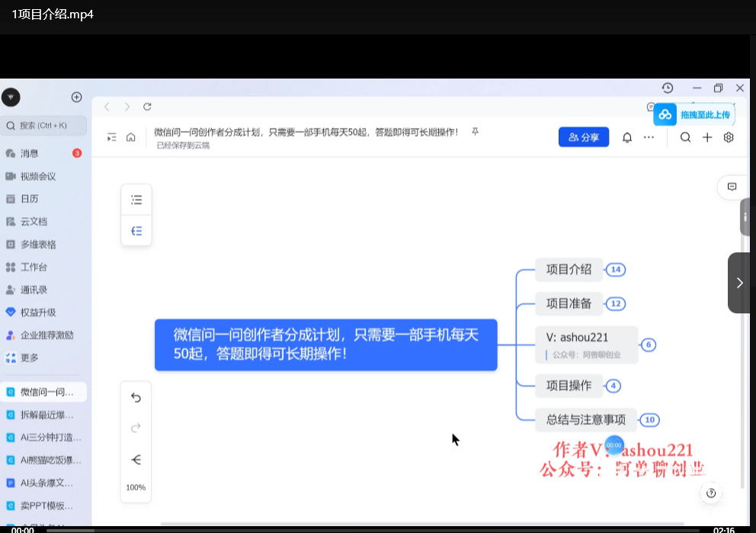Select the AI头条爆文 document in the sidebar

(43, 483)
